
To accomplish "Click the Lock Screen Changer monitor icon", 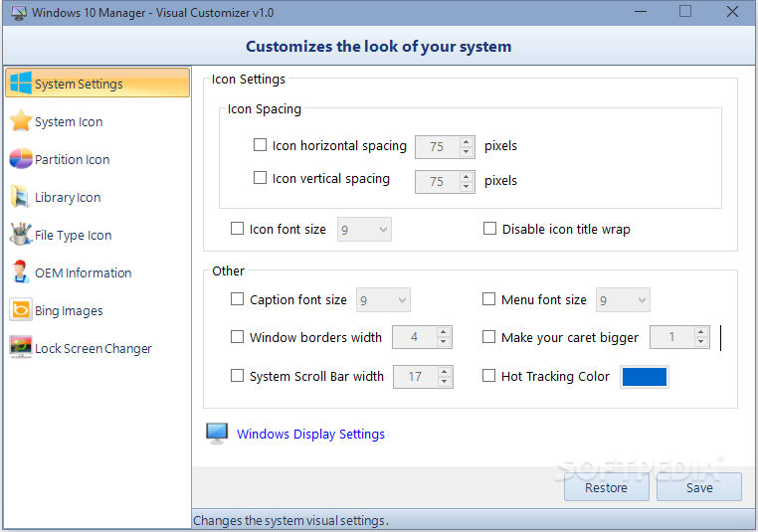I will (21, 347).
